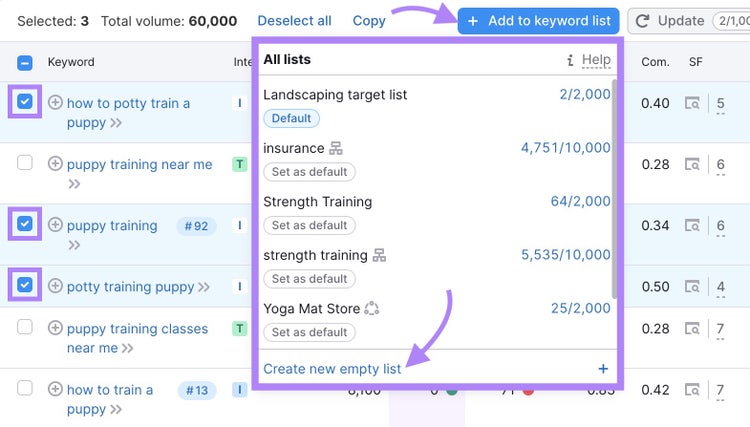The width and height of the screenshot is (750, 427).
Task: Click the plus icon beside 'puppy training near me'
Action: click(55, 164)
